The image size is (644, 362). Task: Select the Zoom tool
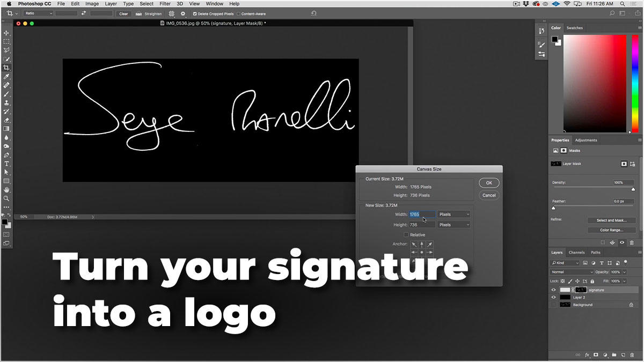[x=6, y=198]
